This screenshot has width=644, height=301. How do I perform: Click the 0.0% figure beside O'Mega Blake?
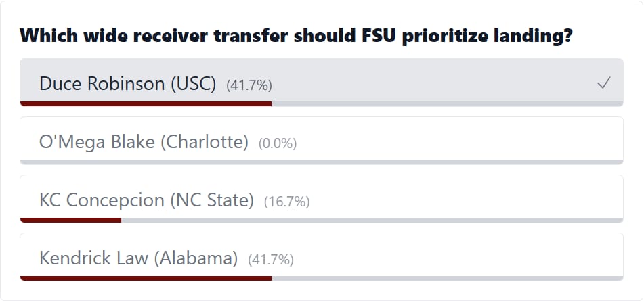[x=278, y=143]
